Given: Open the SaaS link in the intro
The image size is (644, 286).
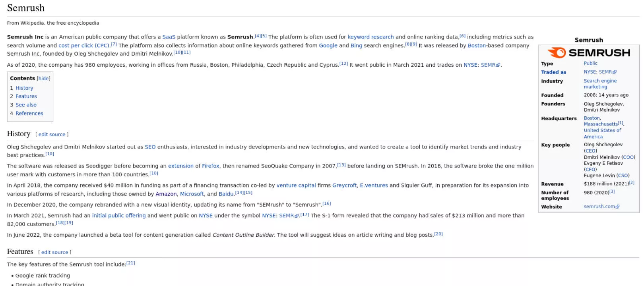Looking at the screenshot, I should click(x=169, y=37).
